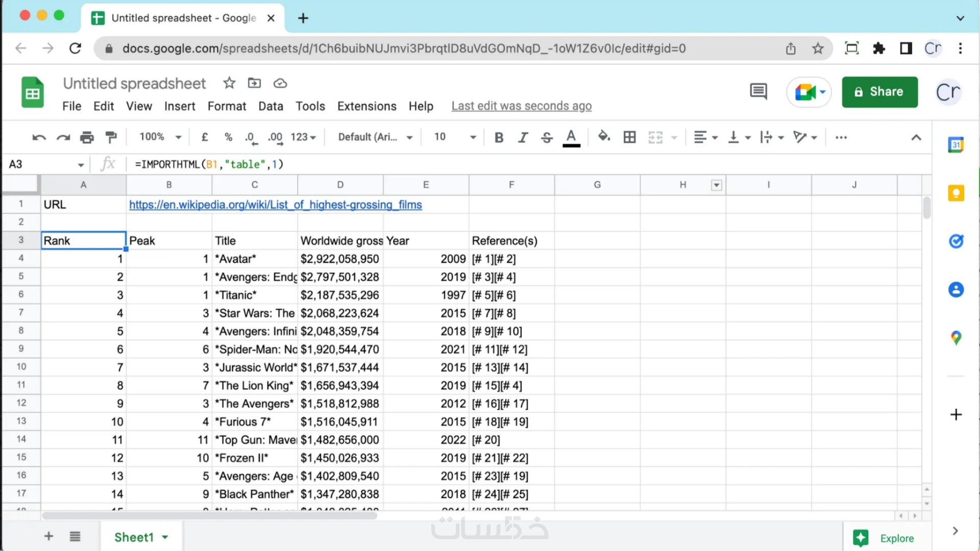Toggle bold formatting
Image resolution: width=980 pixels, height=551 pixels.
[x=499, y=137]
